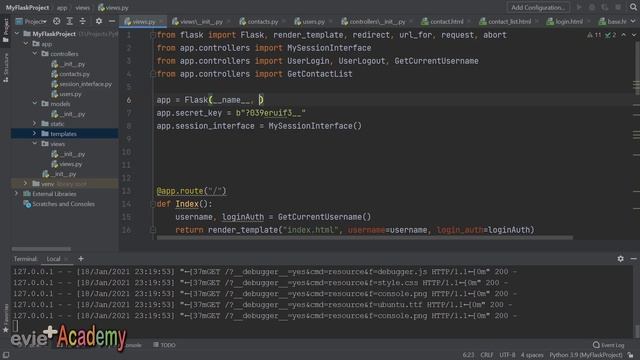Show hidden editor tabs dropdown arrow
Image resolution: width=640 pixels, height=360 pixels.
(633, 21)
